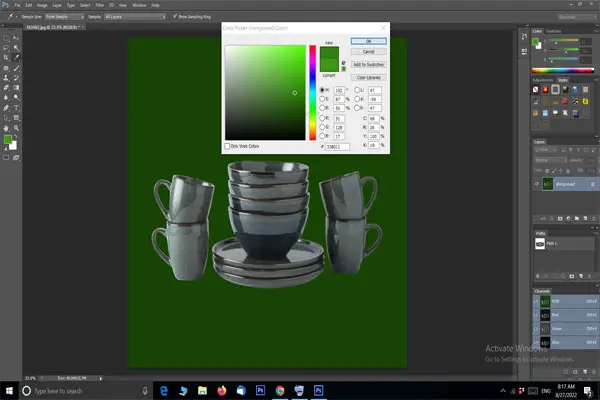The image size is (600, 400).
Task: Click the Quick Mask mode icon
Action: point(6,157)
